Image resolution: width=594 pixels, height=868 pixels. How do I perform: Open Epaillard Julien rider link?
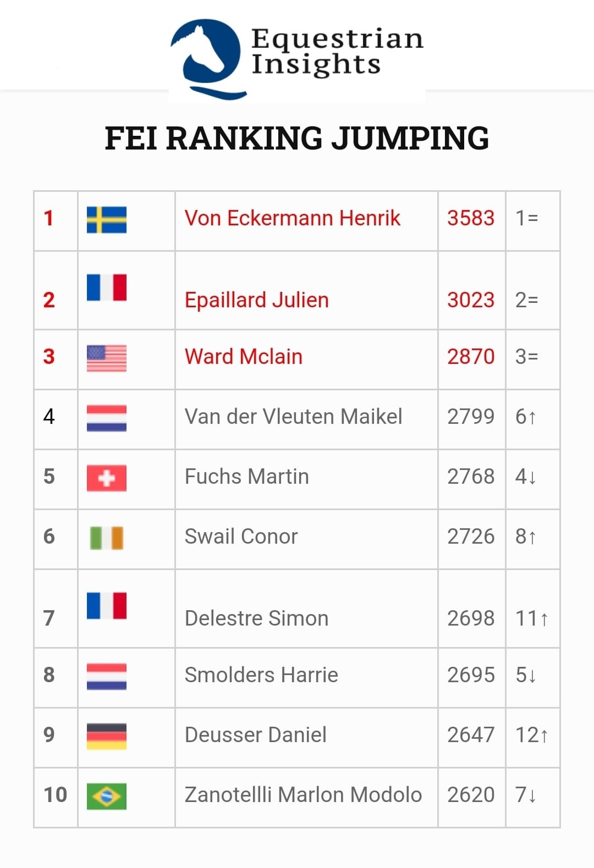(256, 300)
